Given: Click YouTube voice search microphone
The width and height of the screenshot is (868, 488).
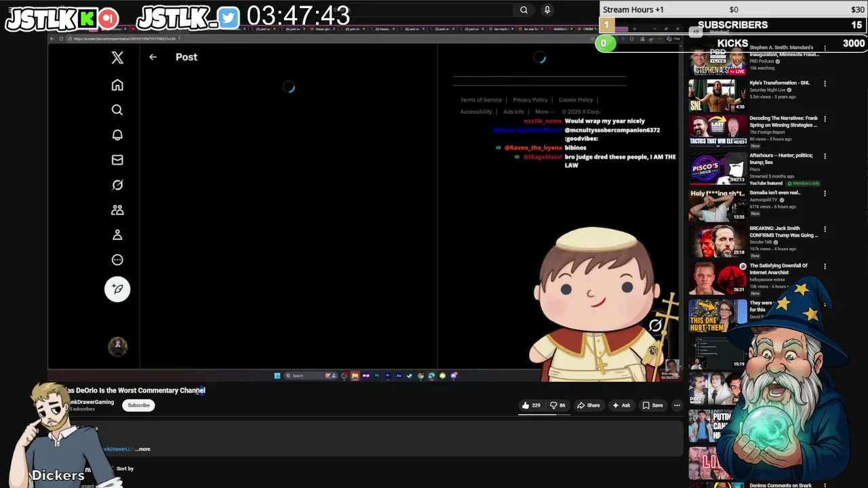Looking at the screenshot, I should pos(547,9).
